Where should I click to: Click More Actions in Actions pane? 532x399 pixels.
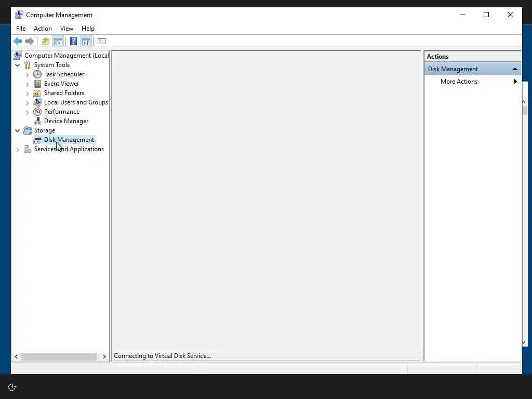point(459,82)
